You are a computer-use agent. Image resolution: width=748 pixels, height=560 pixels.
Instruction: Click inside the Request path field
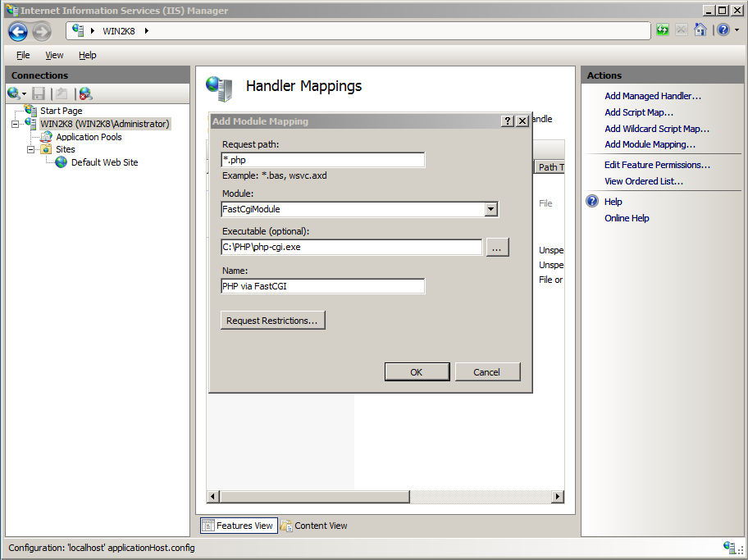323,160
